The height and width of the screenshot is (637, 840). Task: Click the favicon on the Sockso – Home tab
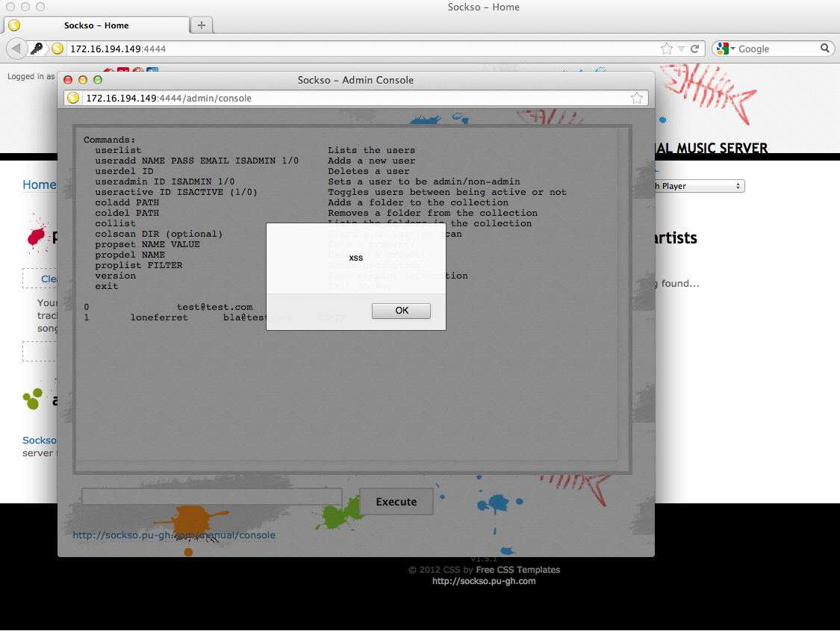click(14, 25)
